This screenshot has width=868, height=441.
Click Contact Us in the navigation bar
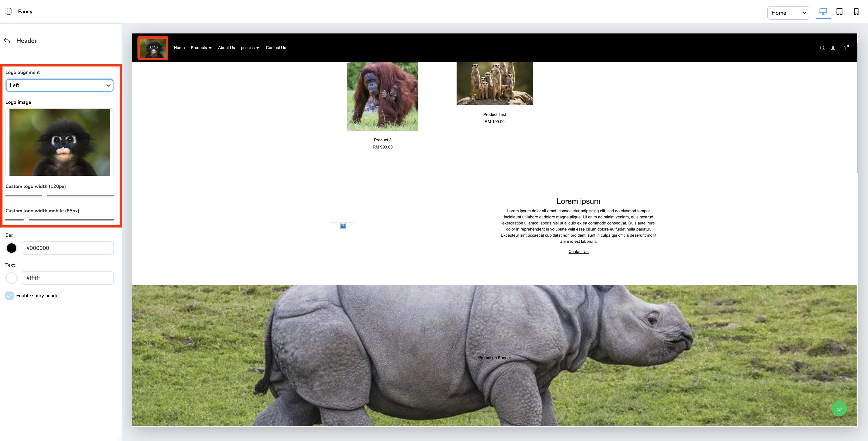tap(276, 47)
